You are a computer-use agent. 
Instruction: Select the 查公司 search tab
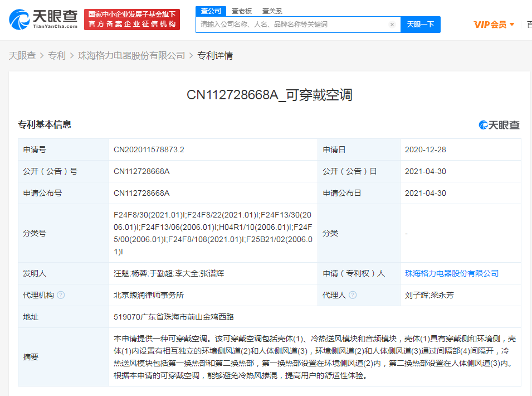[x=211, y=11]
